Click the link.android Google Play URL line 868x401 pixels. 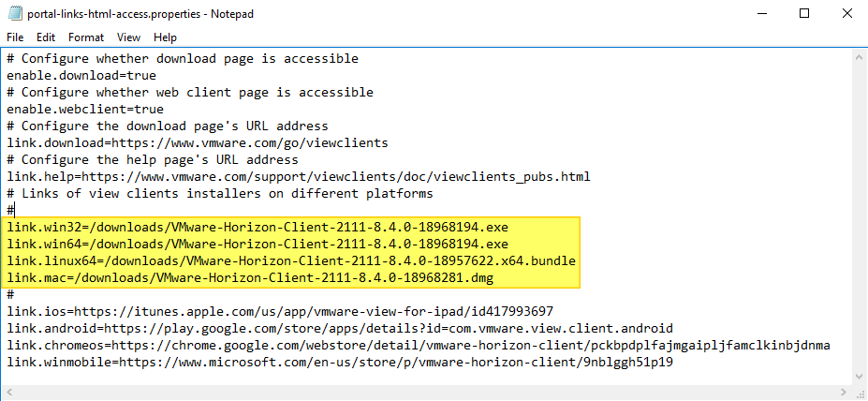(339, 329)
